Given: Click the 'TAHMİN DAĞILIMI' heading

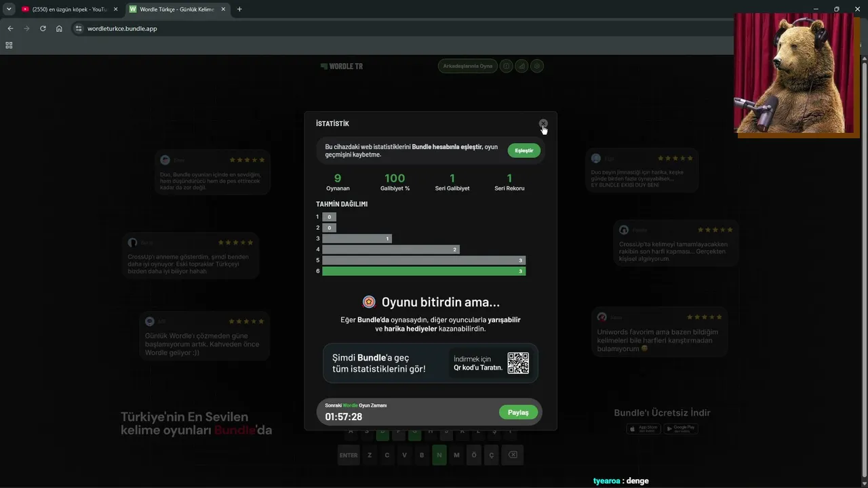Looking at the screenshot, I should click(x=342, y=204).
